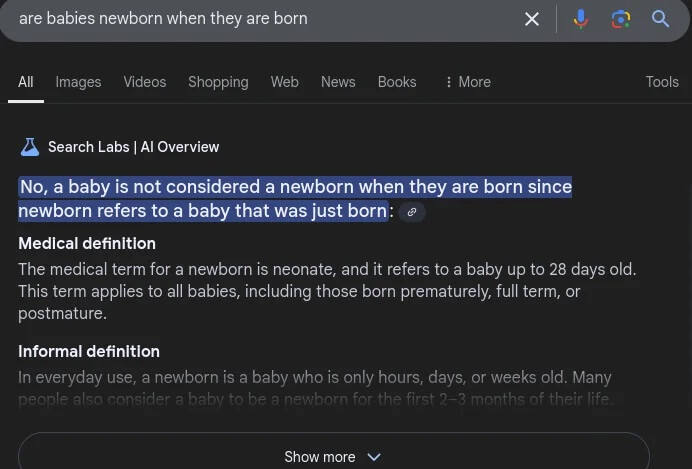Click inside the search query field
This screenshot has height=469, width=692.
coord(265,19)
